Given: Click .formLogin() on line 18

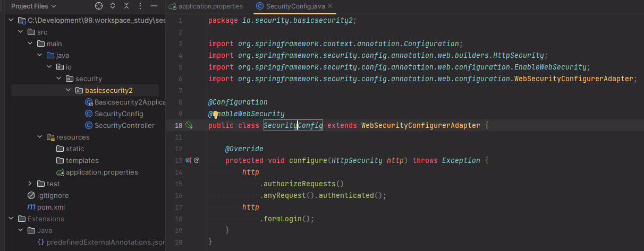Looking at the screenshot, I should click(287, 219).
